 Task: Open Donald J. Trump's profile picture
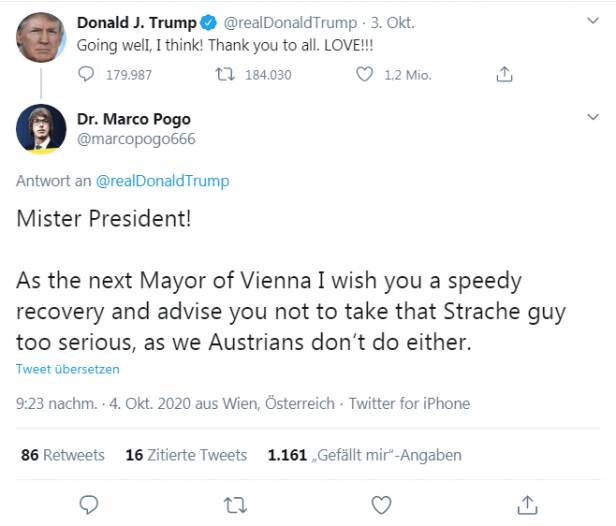tap(41, 36)
